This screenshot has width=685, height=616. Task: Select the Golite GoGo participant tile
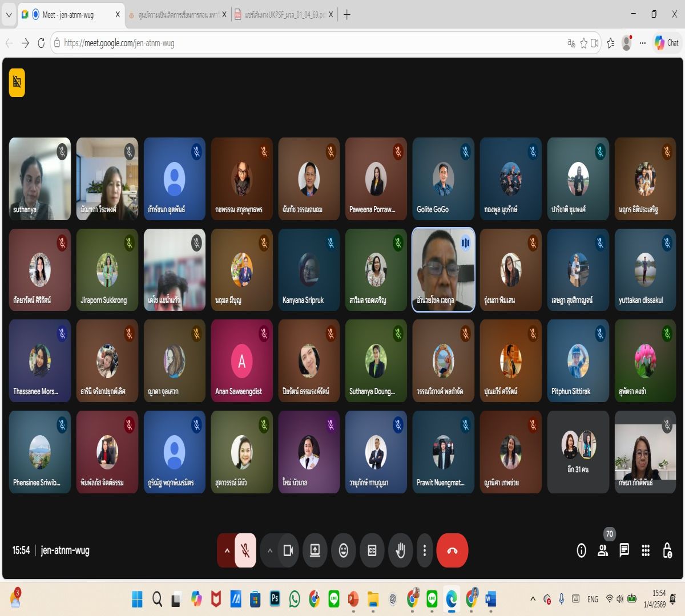(443, 179)
